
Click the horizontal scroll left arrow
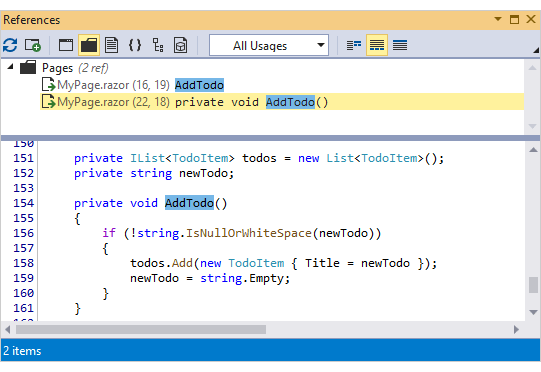(8, 330)
